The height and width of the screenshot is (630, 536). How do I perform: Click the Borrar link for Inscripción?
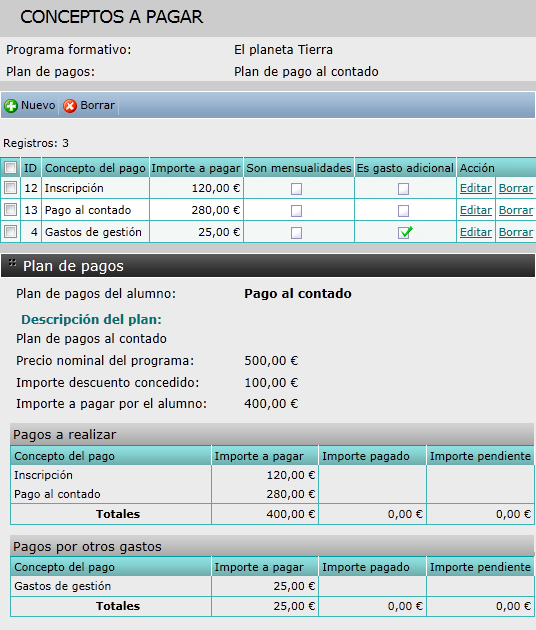point(516,188)
